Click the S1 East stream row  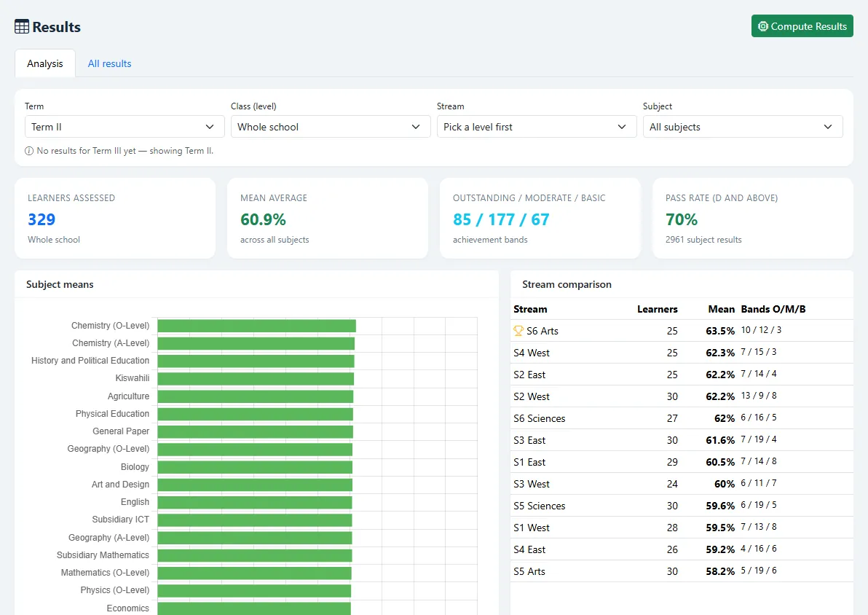682,462
